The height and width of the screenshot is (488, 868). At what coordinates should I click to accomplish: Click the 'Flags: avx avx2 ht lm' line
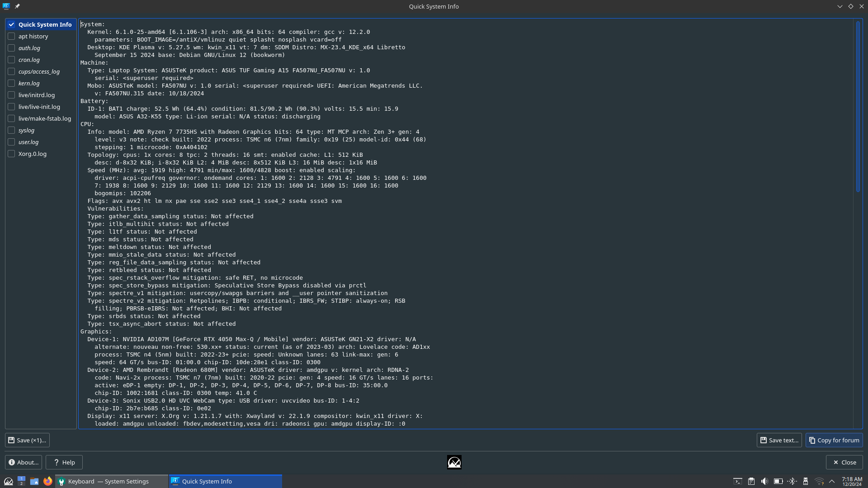(x=214, y=201)
